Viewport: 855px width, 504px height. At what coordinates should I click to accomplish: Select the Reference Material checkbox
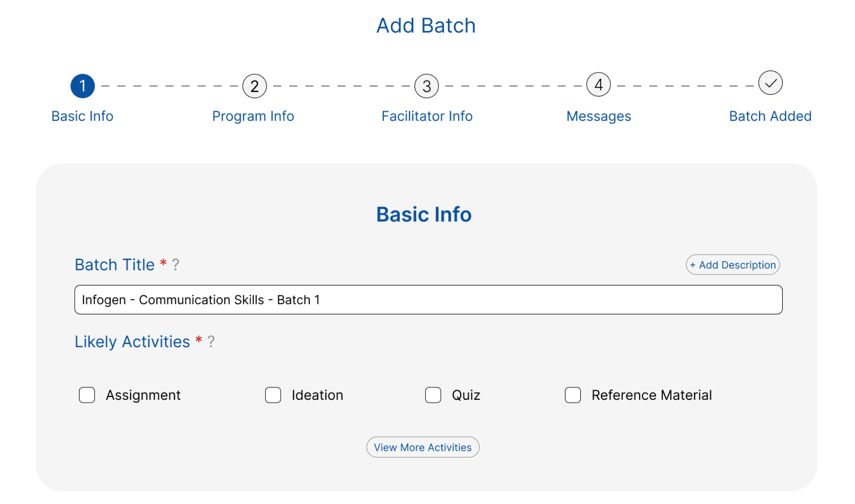pos(573,395)
